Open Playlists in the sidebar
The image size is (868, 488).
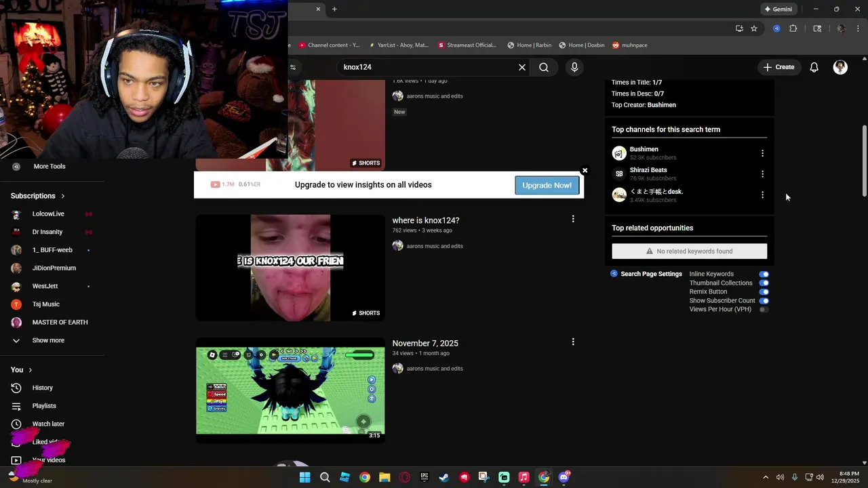pos(44,406)
